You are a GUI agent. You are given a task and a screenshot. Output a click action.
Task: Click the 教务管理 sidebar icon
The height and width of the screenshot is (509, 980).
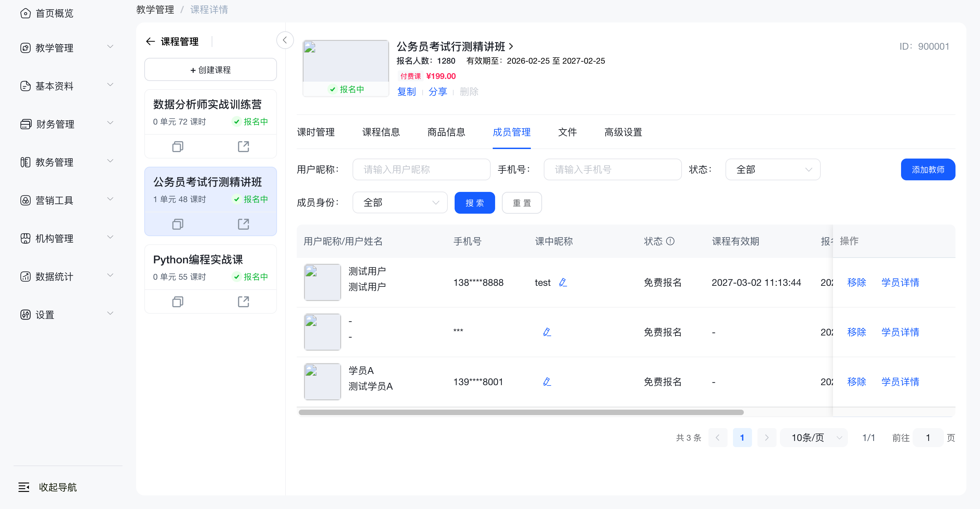point(25,162)
